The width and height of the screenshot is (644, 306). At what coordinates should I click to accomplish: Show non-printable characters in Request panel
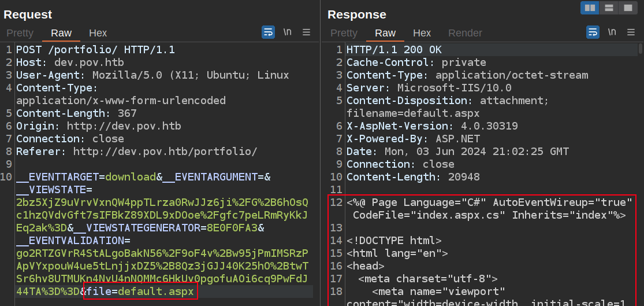pos(287,32)
